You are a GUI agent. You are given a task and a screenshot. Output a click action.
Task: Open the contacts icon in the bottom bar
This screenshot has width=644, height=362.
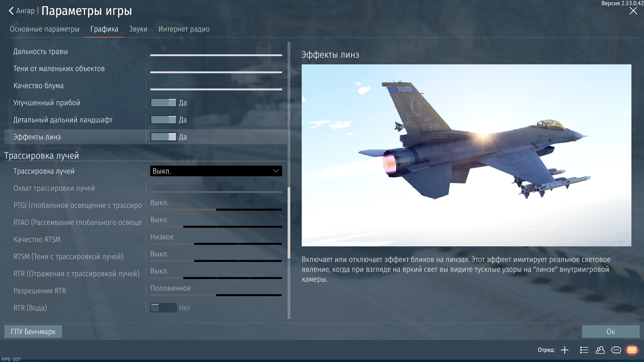pyautogui.click(x=600, y=350)
